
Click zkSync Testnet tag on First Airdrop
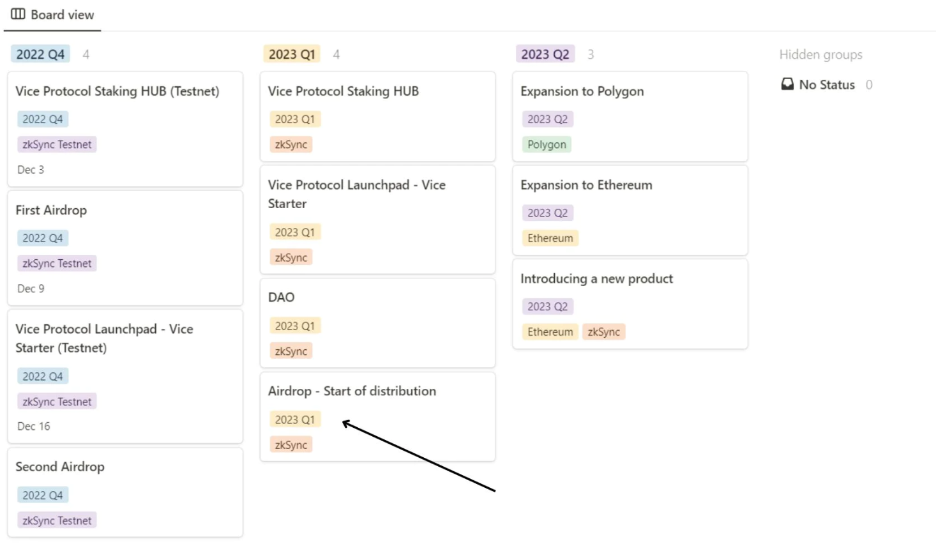[57, 263]
